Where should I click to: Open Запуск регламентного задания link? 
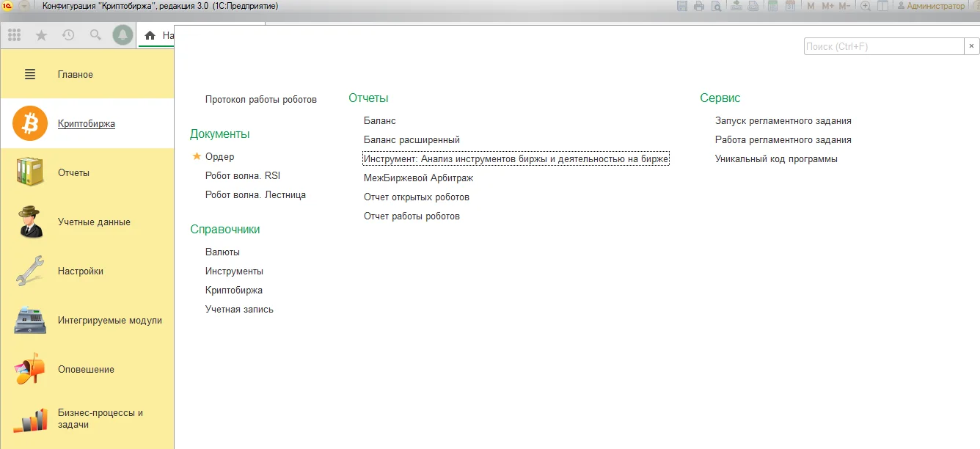783,120
